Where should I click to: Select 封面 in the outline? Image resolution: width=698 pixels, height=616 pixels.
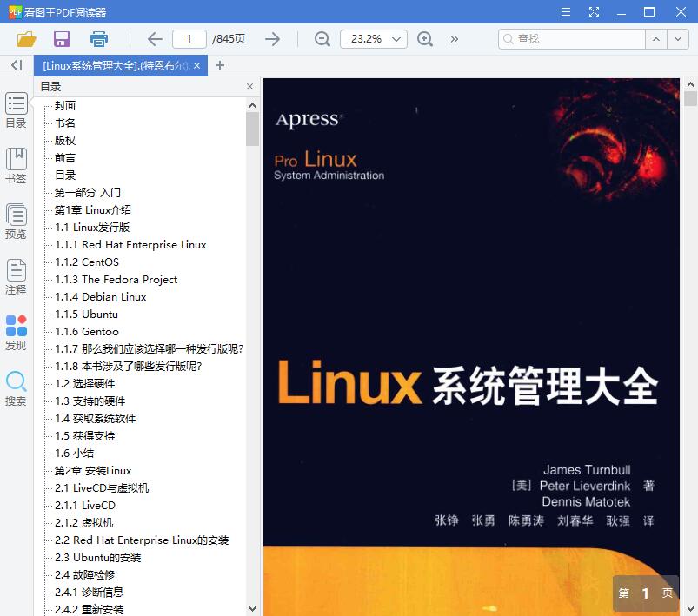65,105
